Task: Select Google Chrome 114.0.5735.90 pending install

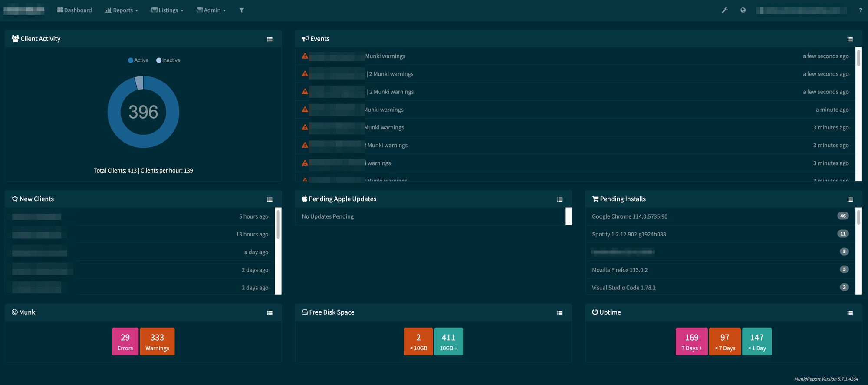Action: (629, 216)
